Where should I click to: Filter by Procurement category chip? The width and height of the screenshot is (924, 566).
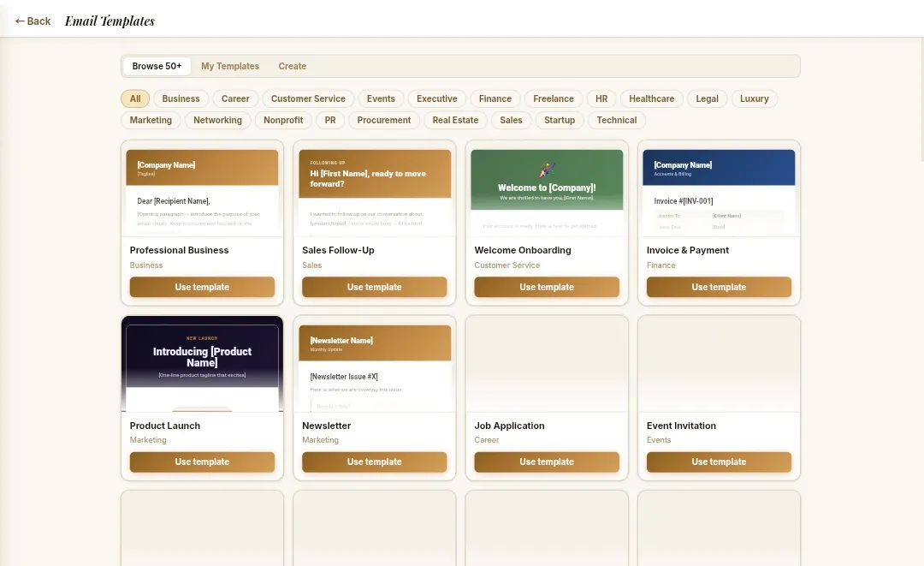[x=383, y=120]
